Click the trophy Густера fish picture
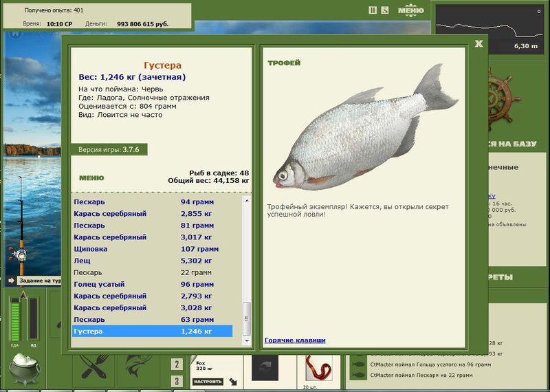 point(365,128)
